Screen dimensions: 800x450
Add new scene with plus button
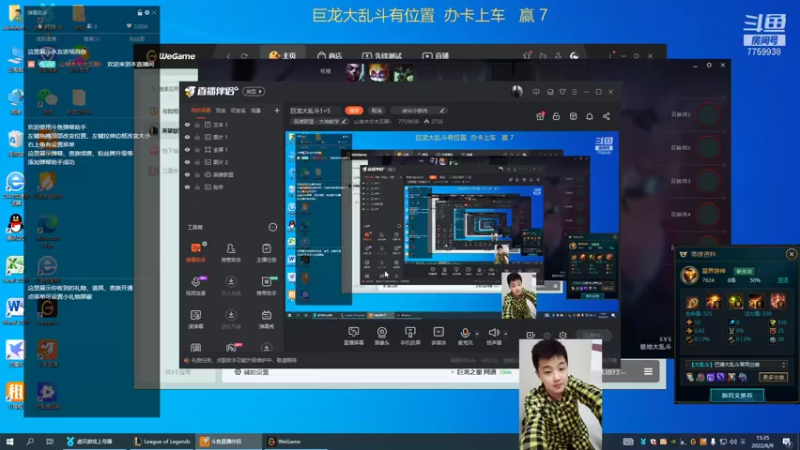coord(277,110)
